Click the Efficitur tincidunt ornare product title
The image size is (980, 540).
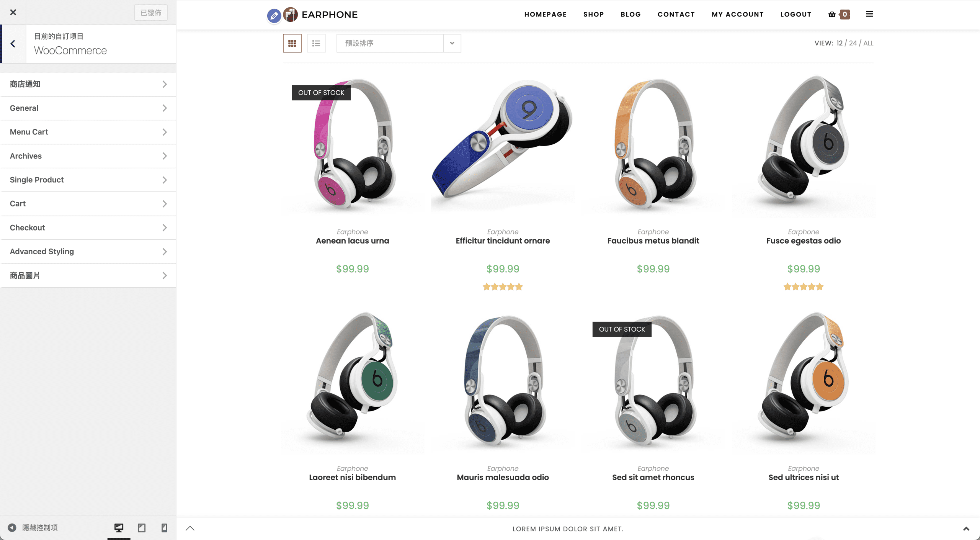(503, 241)
